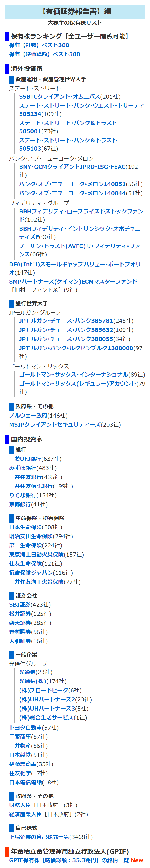Open the 保有【時価総額】ベスト300 ranking link
The width and height of the screenshot is (150, 868).
[x=44, y=54]
